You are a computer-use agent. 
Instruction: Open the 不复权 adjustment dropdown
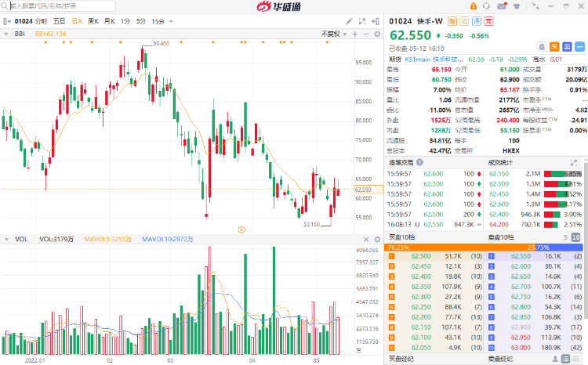click(x=334, y=34)
